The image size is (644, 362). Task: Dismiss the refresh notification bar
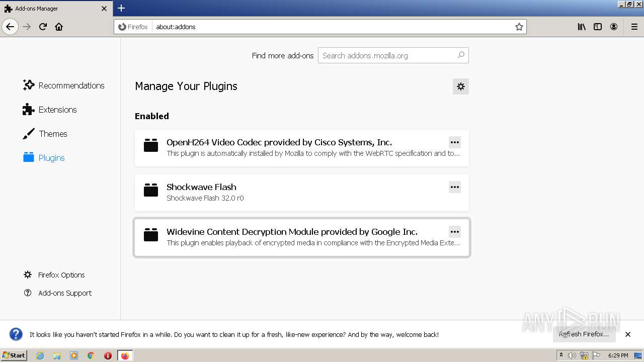[x=628, y=334]
